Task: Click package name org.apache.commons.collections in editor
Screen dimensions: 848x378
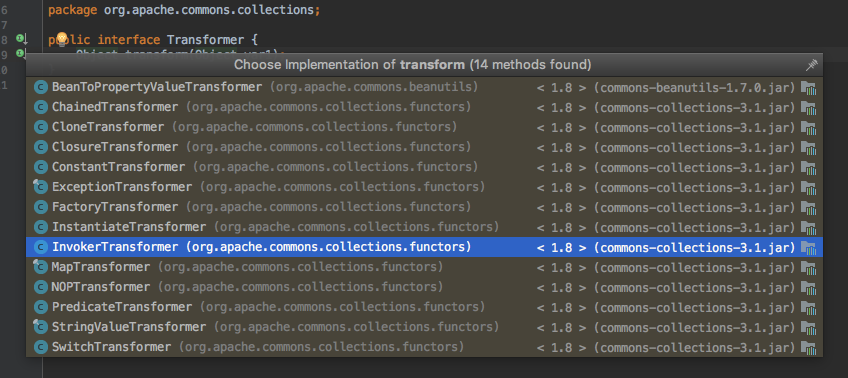Action: (x=209, y=10)
